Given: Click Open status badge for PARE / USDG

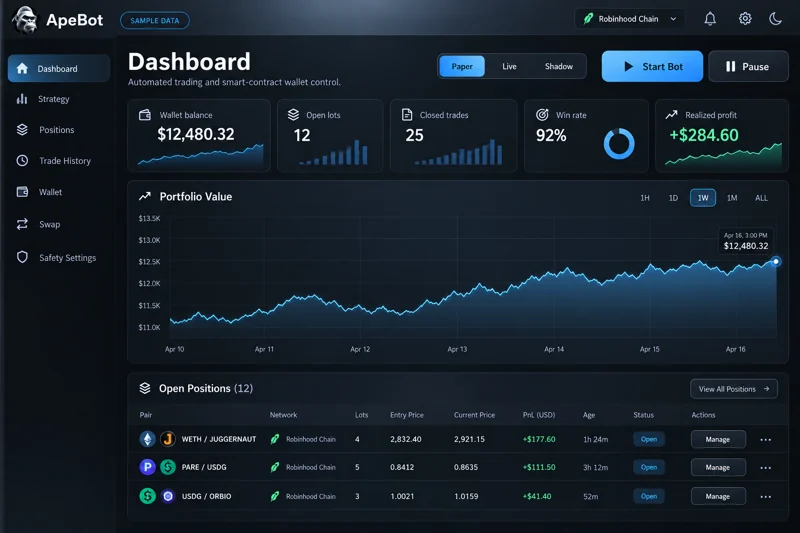Looking at the screenshot, I should coord(648,467).
